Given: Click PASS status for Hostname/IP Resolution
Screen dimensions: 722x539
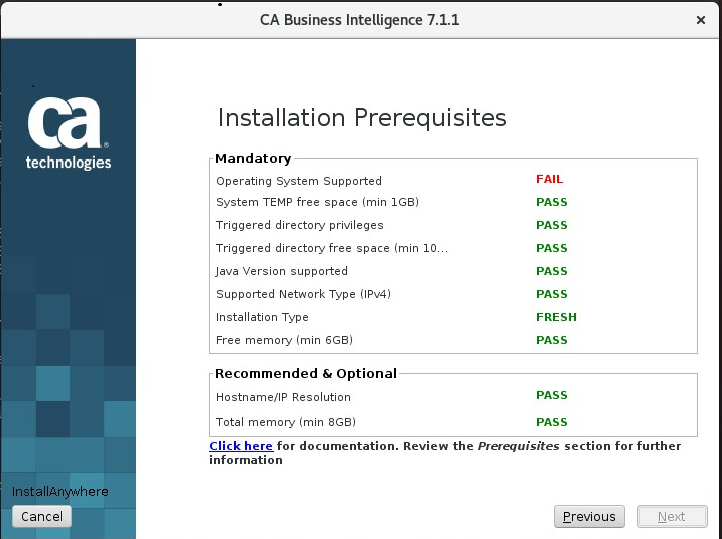Looking at the screenshot, I should tap(551, 395).
